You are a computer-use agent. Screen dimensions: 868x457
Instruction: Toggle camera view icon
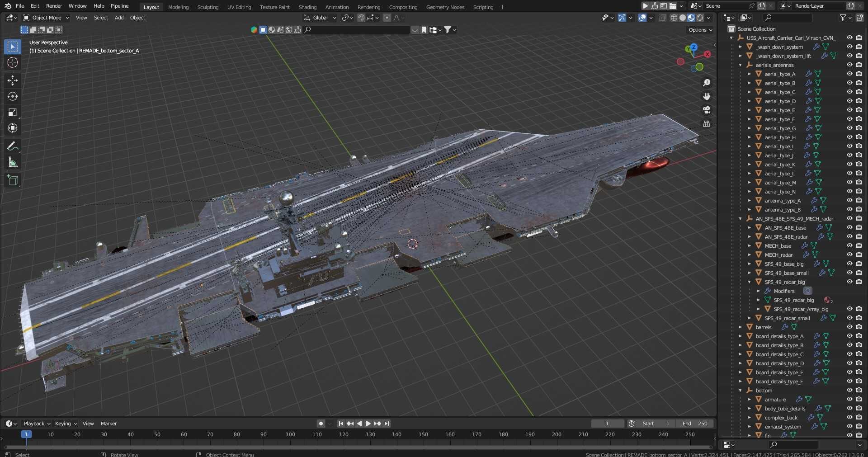click(x=707, y=110)
